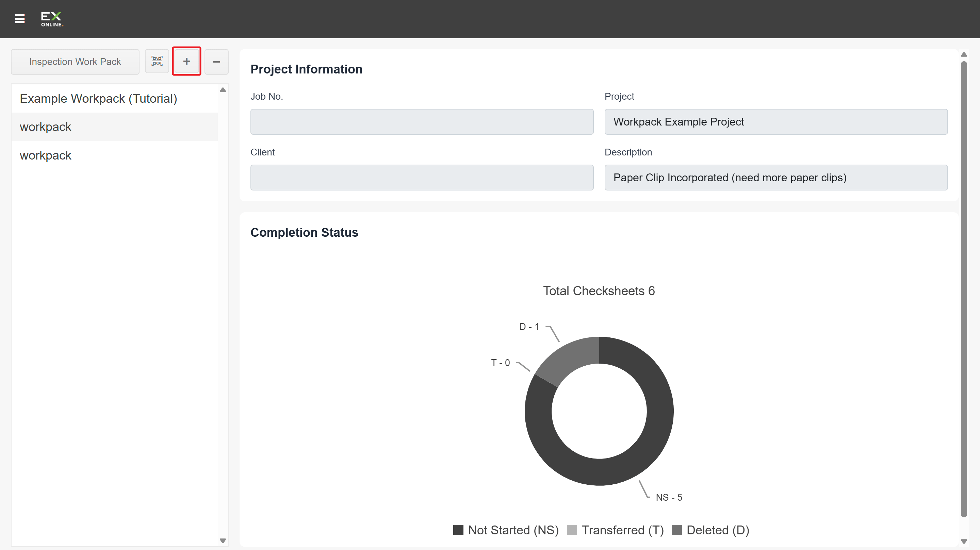This screenshot has width=980, height=550.
Task: Select the last workpack entry in list
Action: tap(115, 155)
